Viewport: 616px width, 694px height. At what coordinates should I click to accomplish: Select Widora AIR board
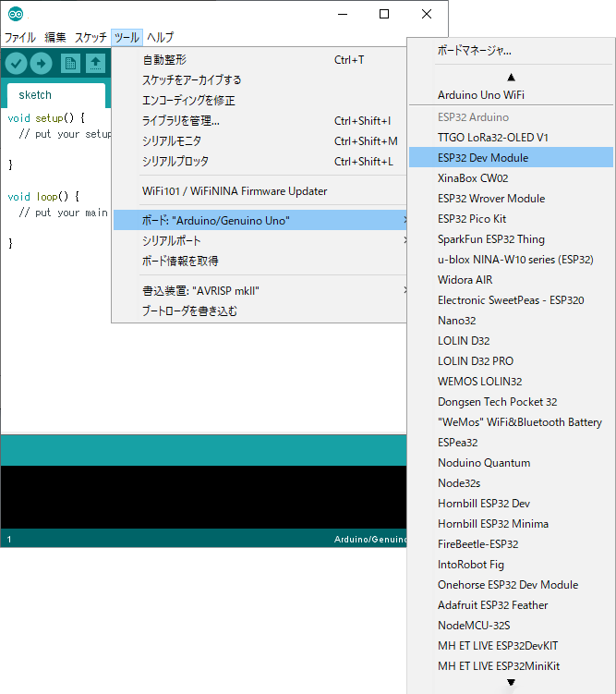511,280
